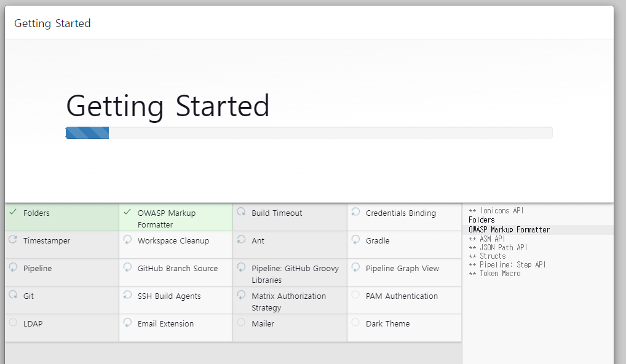This screenshot has height=364, width=626.
Task: Click the Ant plugin label
Action: click(258, 240)
